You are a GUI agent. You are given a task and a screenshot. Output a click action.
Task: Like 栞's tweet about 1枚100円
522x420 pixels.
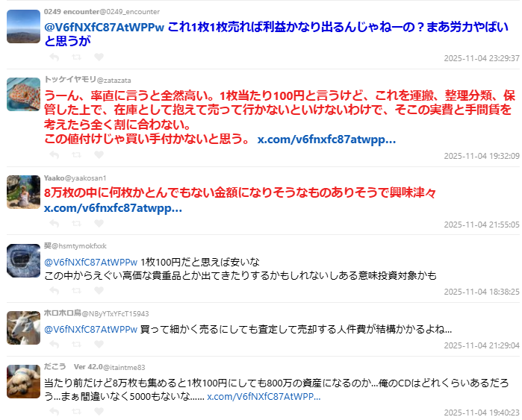(x=99, y=291)
